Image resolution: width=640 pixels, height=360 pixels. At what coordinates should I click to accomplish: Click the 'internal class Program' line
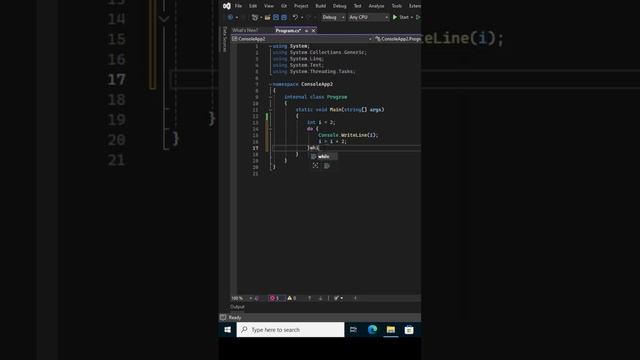316,97
